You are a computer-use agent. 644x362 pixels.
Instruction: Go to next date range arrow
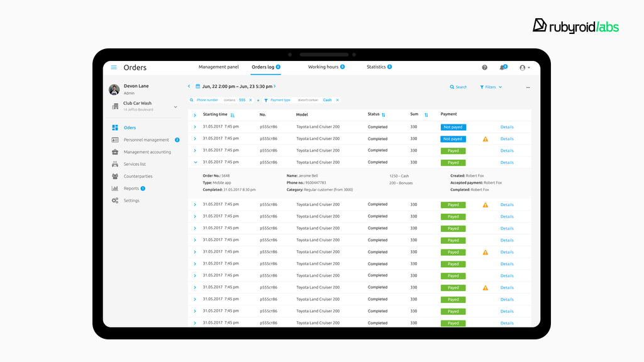275,86
